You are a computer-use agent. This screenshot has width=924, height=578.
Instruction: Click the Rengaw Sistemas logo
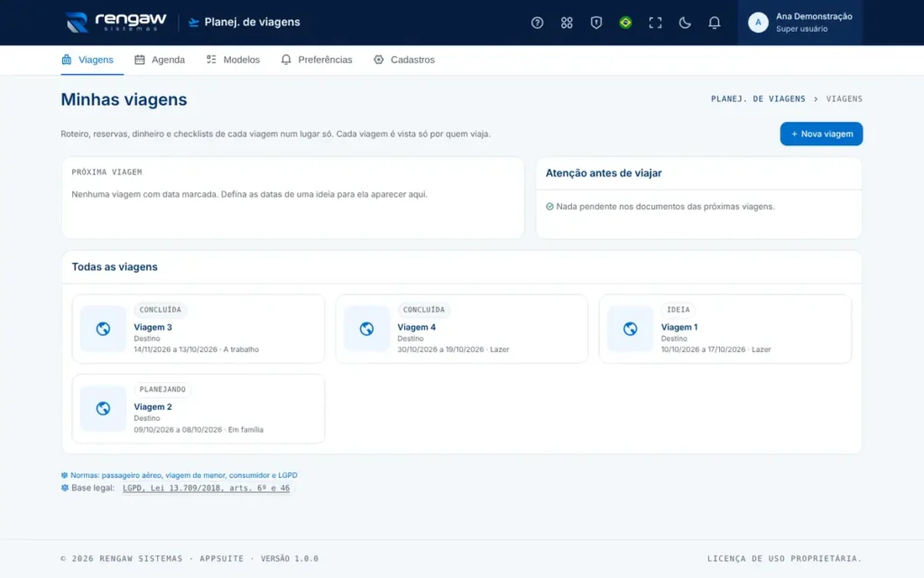click(115, 23)
